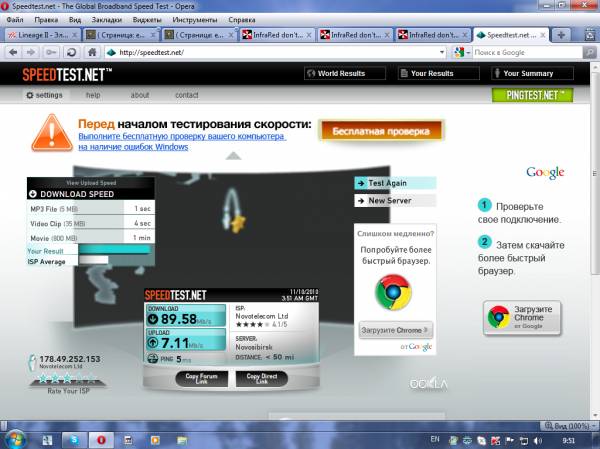Go back with the browser back arrow
Image resolution: width=600 pixels, height=449 pixels.
click(x=13, y=52)
